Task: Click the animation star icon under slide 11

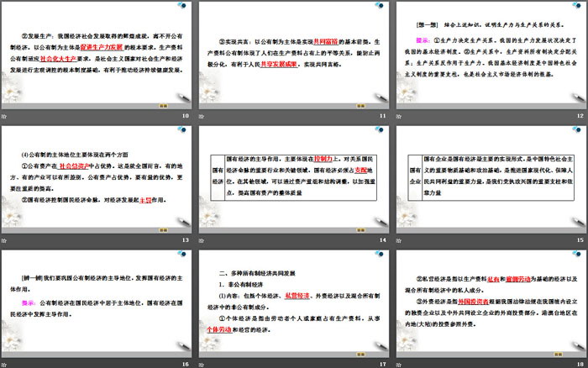Action: (202, 116)
